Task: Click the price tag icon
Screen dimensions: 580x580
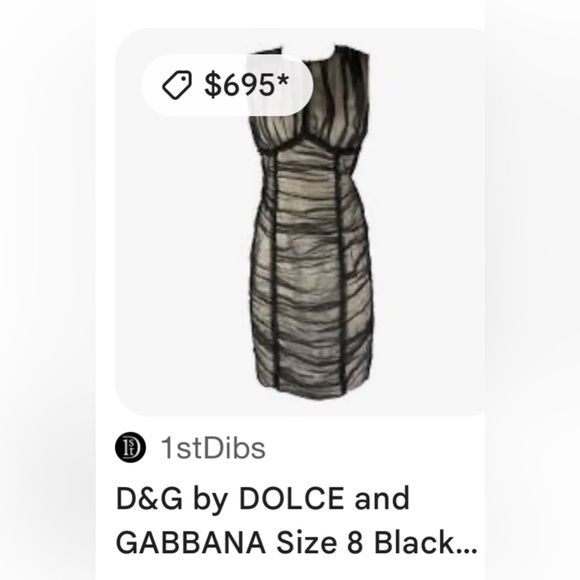Action: [177, 85]
